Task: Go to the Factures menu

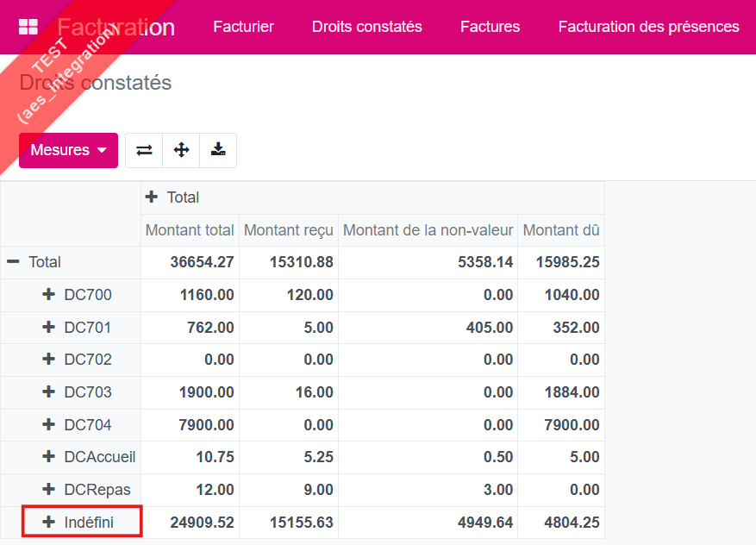Action: point(490,27)
